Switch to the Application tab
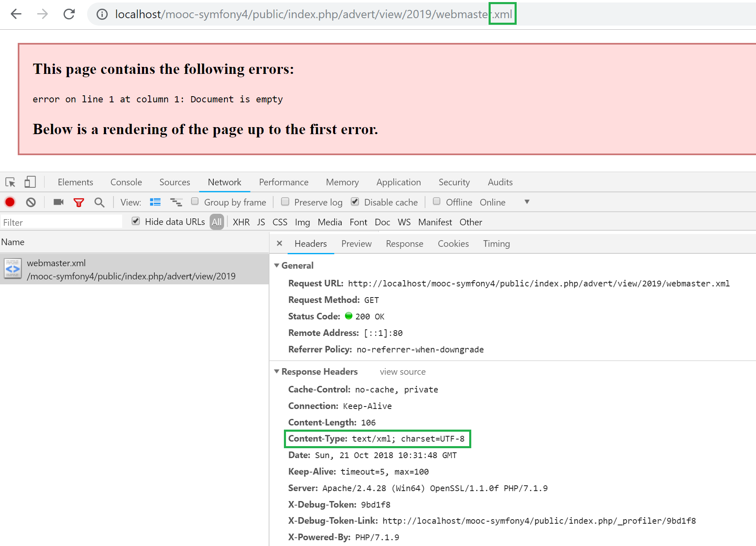 coord(399,182)
